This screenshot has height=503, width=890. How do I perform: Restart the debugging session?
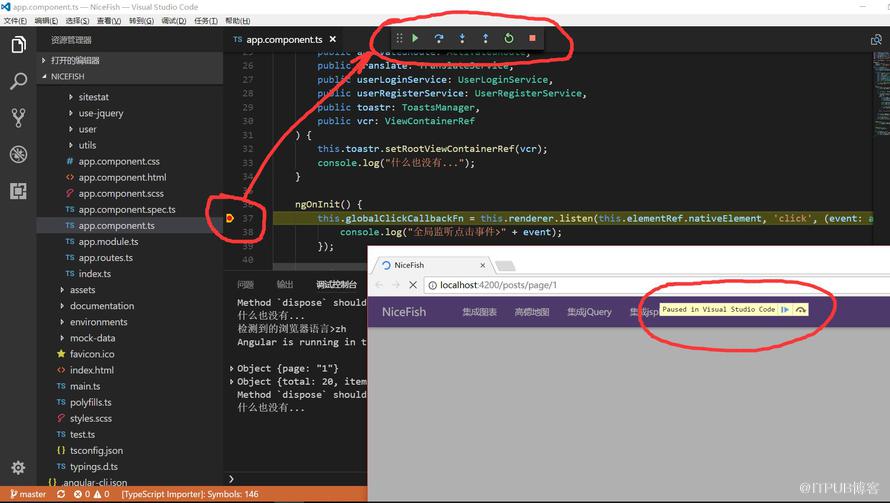coord(509,38)
